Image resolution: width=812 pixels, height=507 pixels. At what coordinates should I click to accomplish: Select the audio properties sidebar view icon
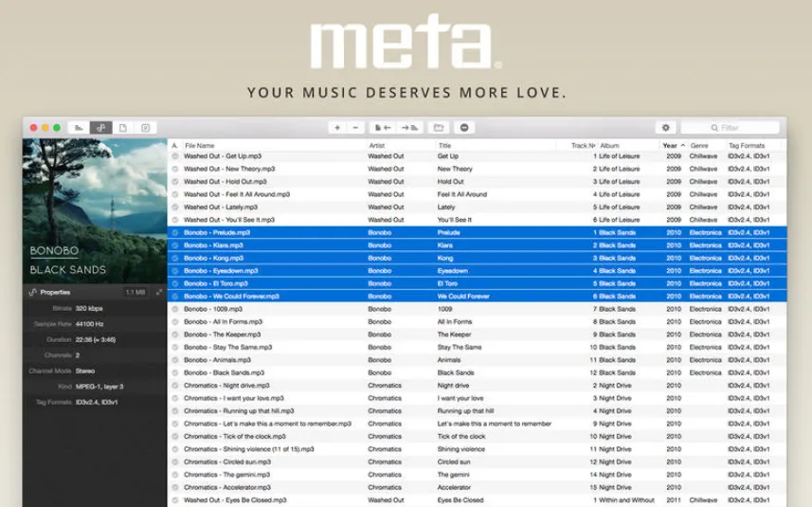[101, 127]
